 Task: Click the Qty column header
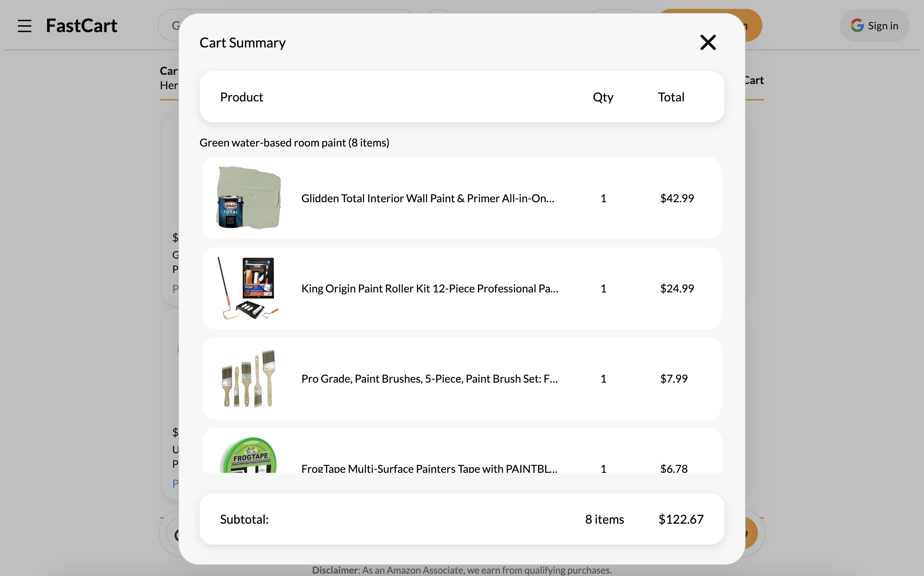[603, 97]
